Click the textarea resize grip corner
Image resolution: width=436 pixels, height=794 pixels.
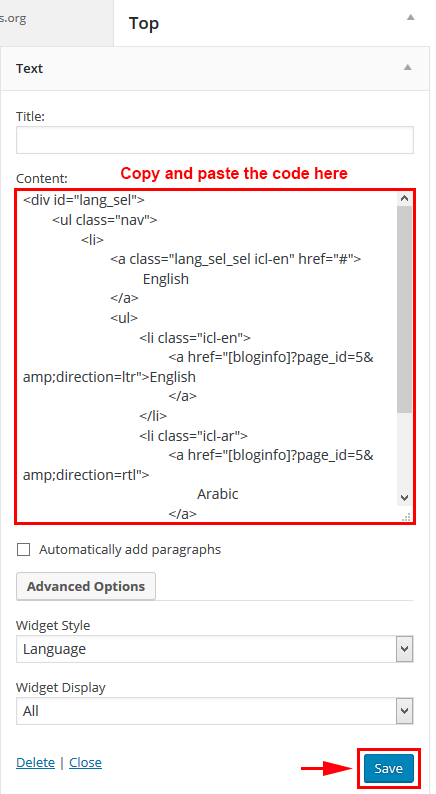[406, 517]
